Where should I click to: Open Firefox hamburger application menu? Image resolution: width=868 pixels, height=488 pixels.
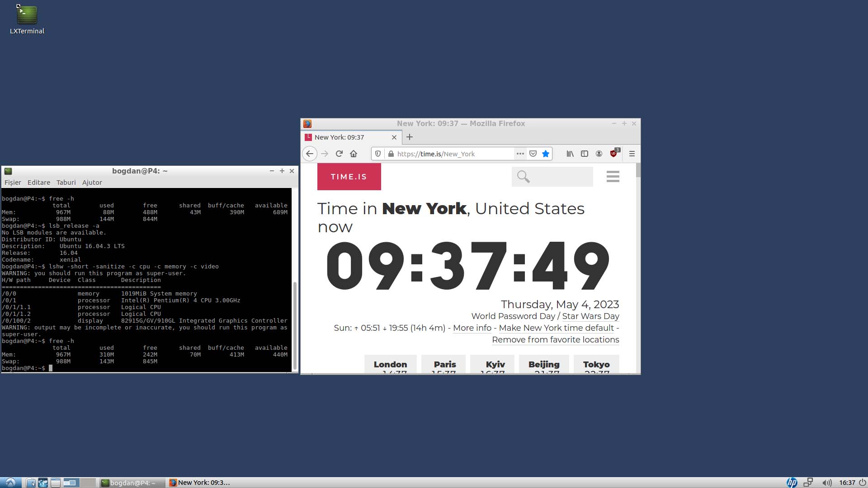pos(632,154)
